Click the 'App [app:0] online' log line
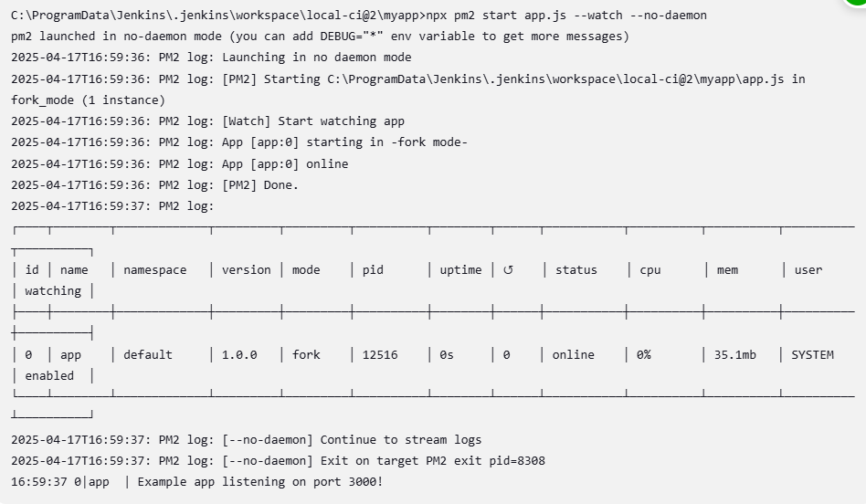The height and width of the screenshot is (504, 866). point(179,164)
